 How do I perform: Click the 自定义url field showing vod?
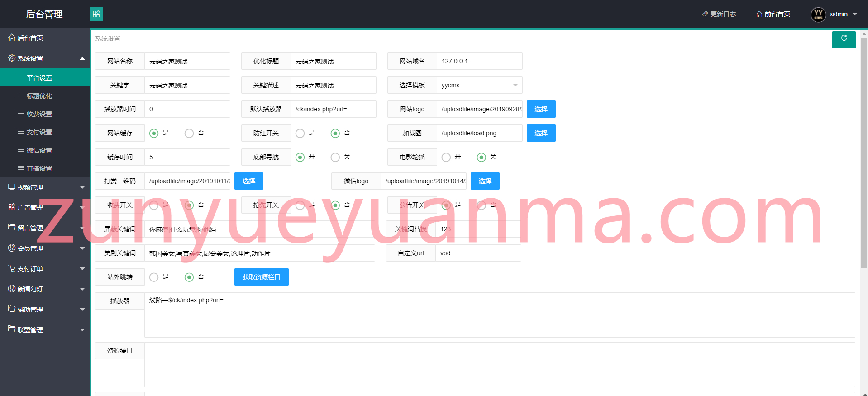tap(478, 253)
